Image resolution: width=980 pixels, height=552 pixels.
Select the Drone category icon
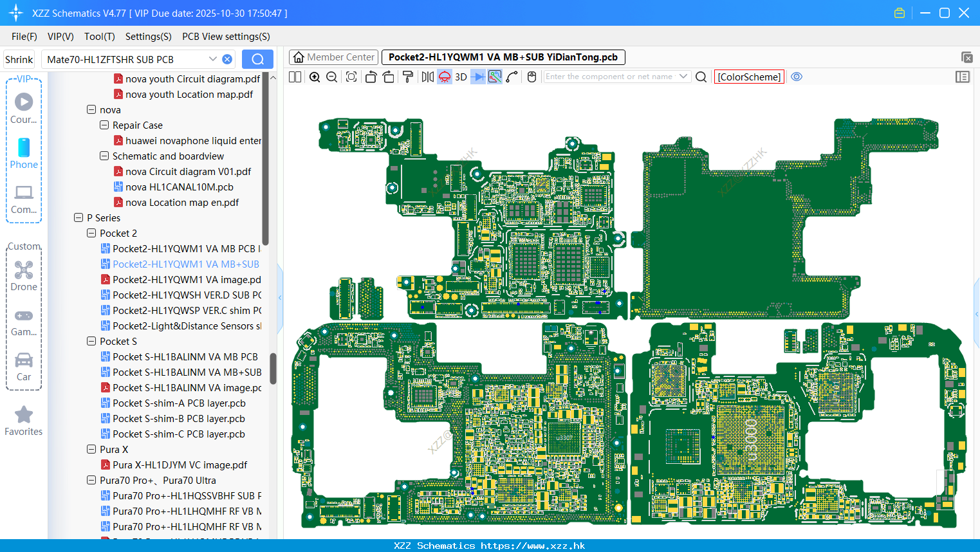pos(24,275)
